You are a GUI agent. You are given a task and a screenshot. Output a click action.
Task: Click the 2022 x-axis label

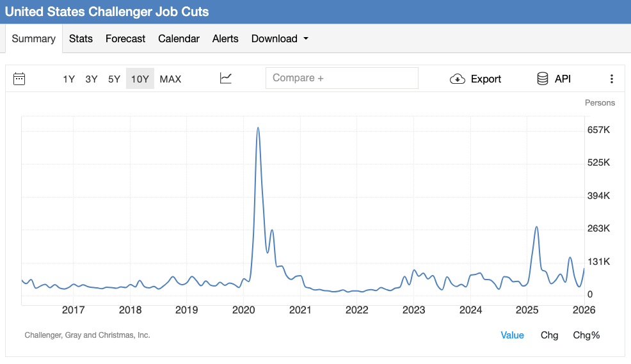(357, 310)
